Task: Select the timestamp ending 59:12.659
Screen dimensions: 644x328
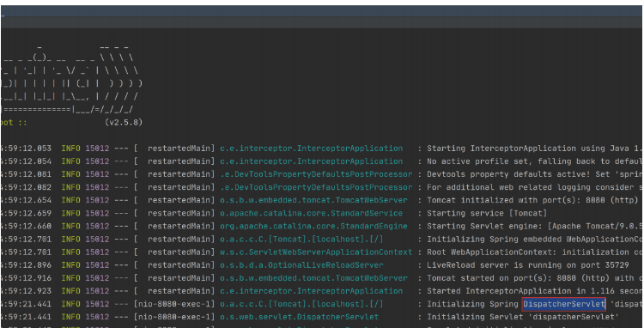Action: (27, 214)
